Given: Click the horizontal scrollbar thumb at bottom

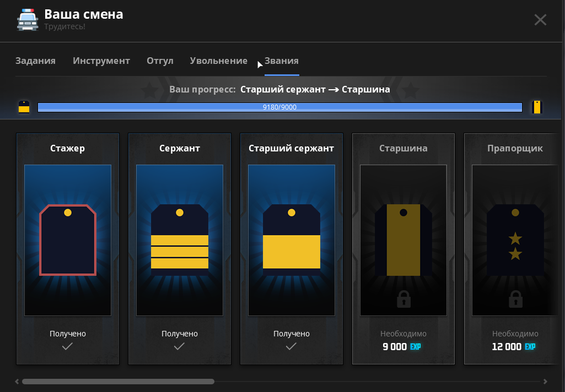Looking at the screenshot, I should 118,381.
